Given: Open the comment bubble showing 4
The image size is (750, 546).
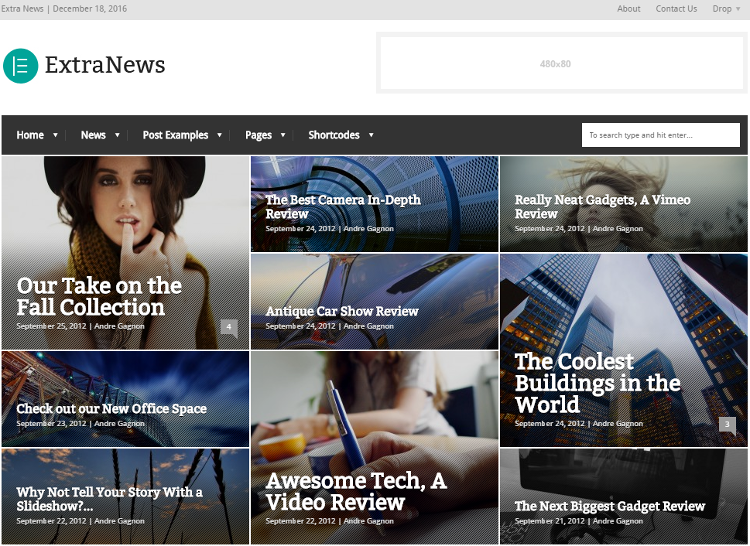Looking at the screenshot, I should coord(229,328).
